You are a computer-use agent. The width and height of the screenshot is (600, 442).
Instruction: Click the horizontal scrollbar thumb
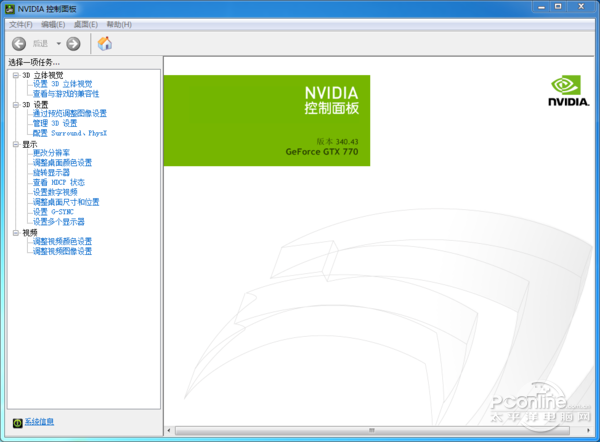click(372, 431)
